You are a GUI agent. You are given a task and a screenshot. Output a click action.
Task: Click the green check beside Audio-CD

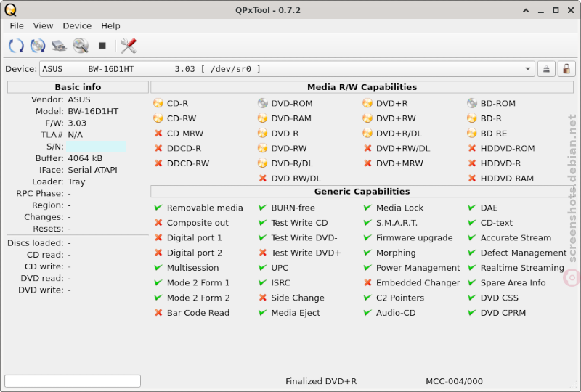(367, 313)
